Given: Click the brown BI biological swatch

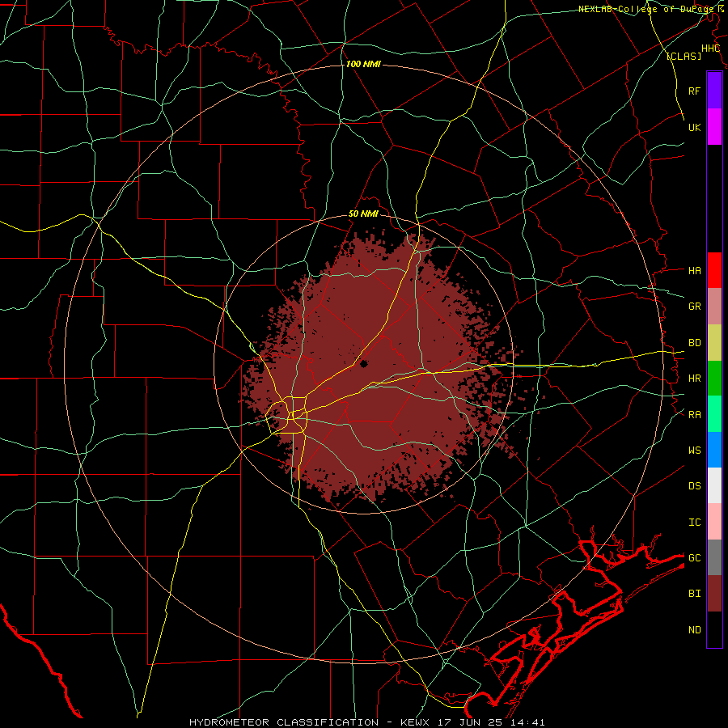Looking at the screenshot, I should coord(714,594).
